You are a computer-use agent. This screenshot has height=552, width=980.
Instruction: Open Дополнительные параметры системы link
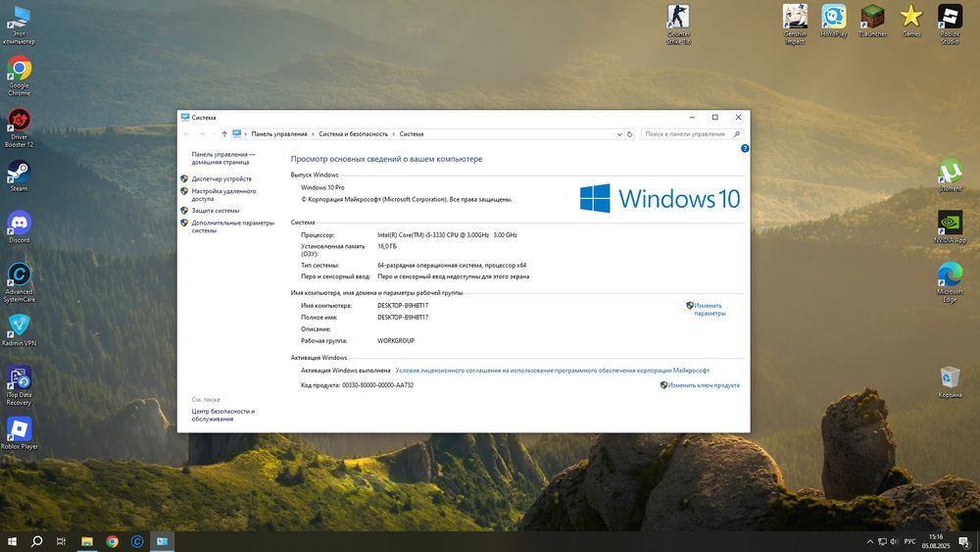[x=232, y=226]
